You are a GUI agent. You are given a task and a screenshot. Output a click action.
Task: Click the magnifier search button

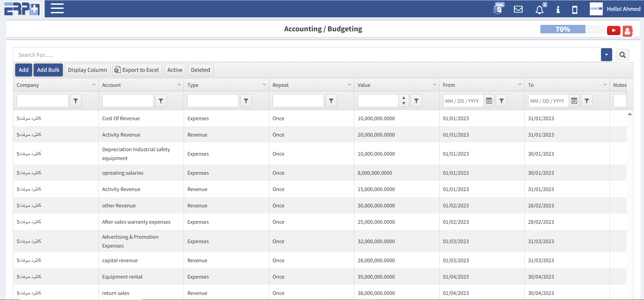[622, 55]
